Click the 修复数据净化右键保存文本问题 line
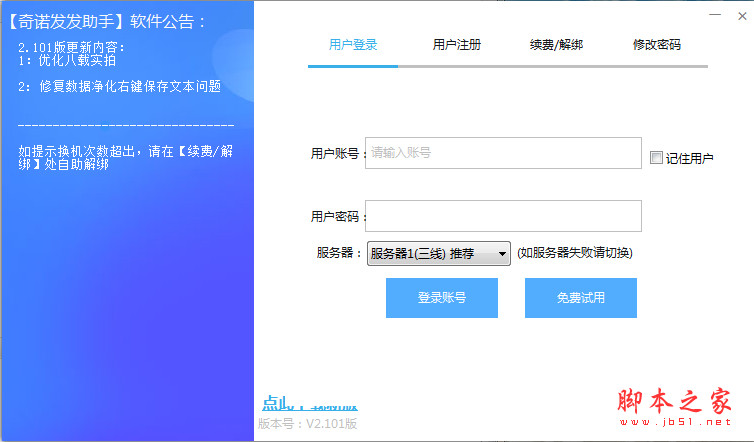Image resolution: width=754 pixels, height=442 pixels. (x=120, y=86)
